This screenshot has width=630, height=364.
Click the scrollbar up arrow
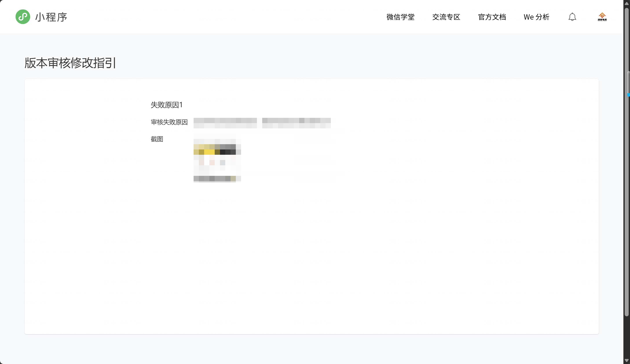tap(626, 3)
